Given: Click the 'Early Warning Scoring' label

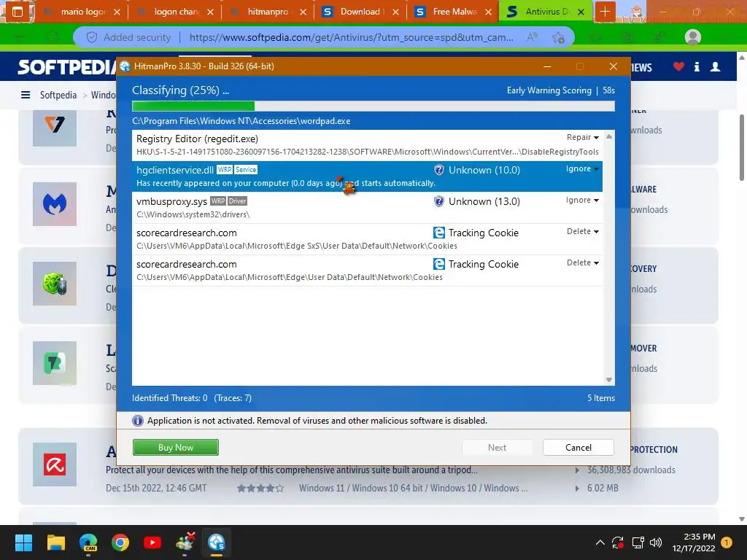Looking at the screenshot, I should click(549, 90).
